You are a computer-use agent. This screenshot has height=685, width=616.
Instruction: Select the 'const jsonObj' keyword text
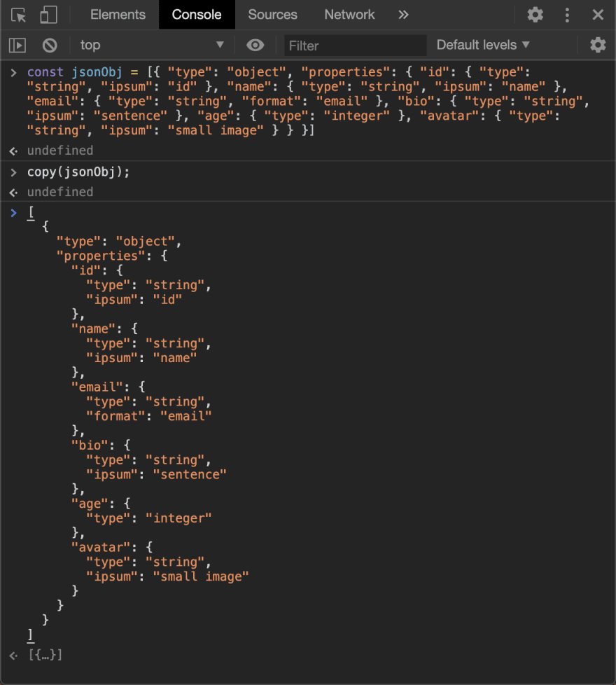(x=75, y=72)
